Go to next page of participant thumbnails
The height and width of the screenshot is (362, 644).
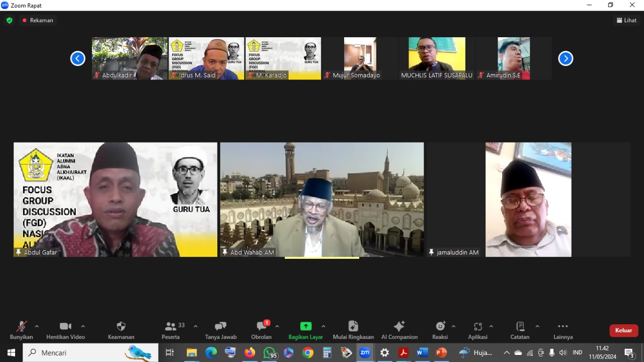(566, 58)
